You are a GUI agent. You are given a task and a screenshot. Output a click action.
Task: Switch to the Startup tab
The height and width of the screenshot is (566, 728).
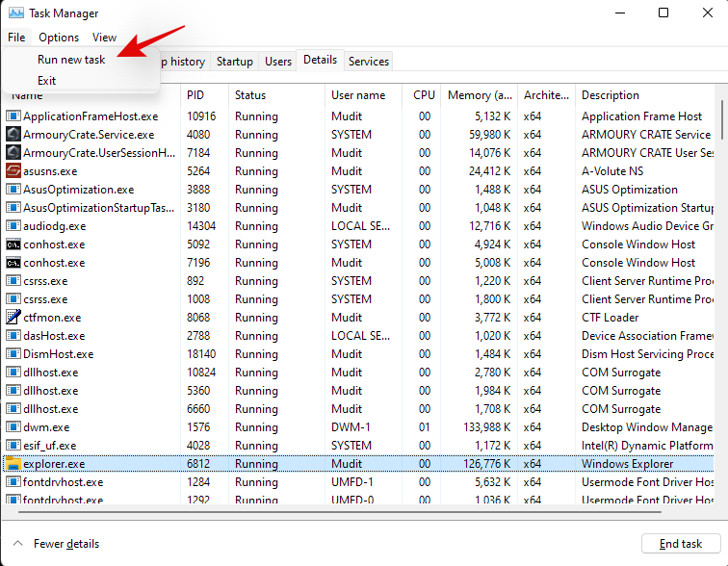point(234,62)
